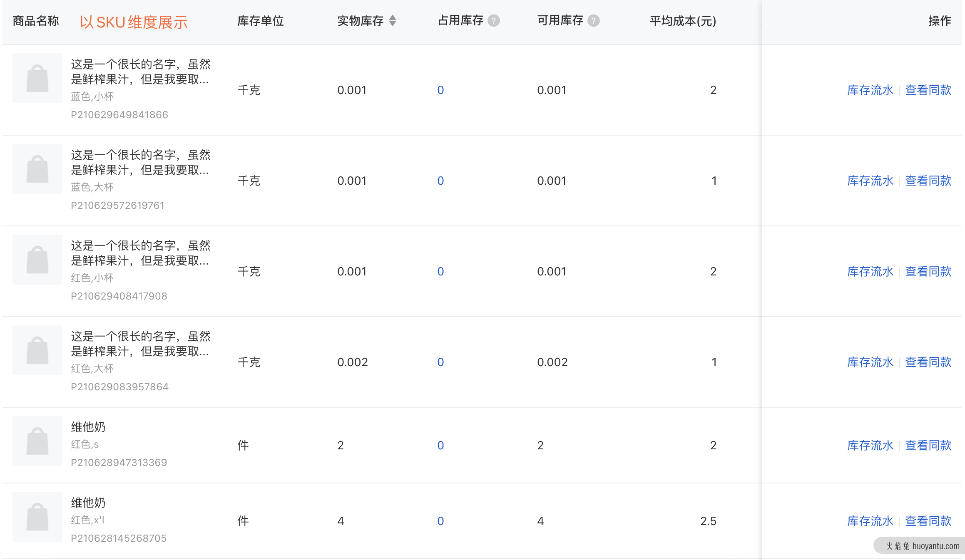Open product thumbnail for P210629649841866

(x=37, y=78)
